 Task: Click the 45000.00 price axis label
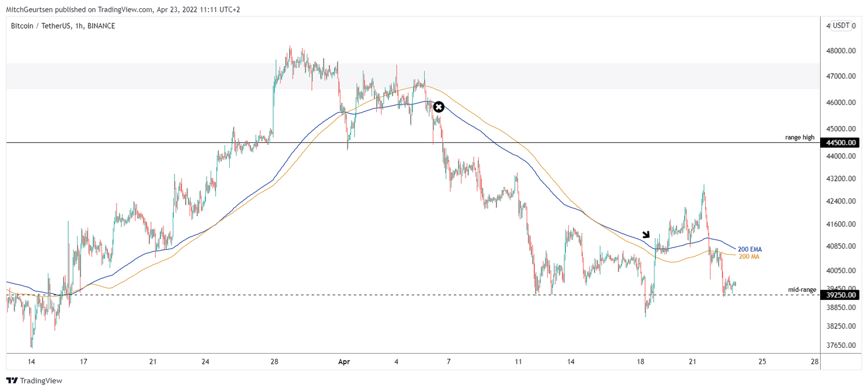[x=841, y=129]
